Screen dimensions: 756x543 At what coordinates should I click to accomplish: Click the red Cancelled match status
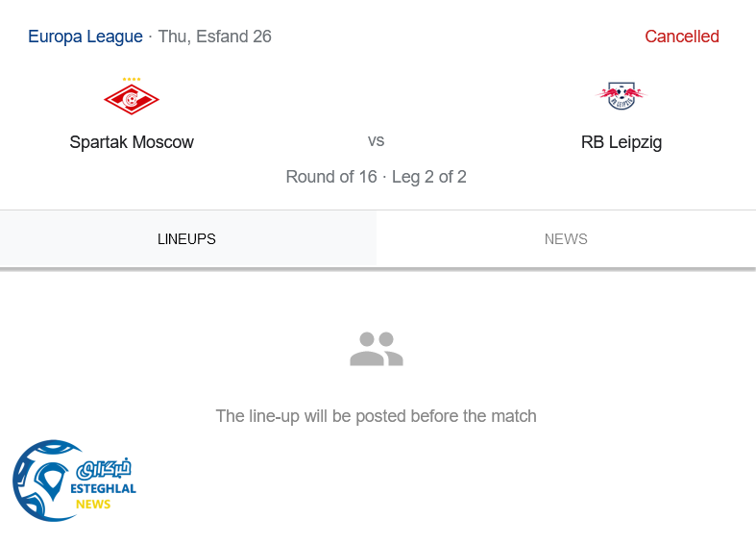click(681, 37)
